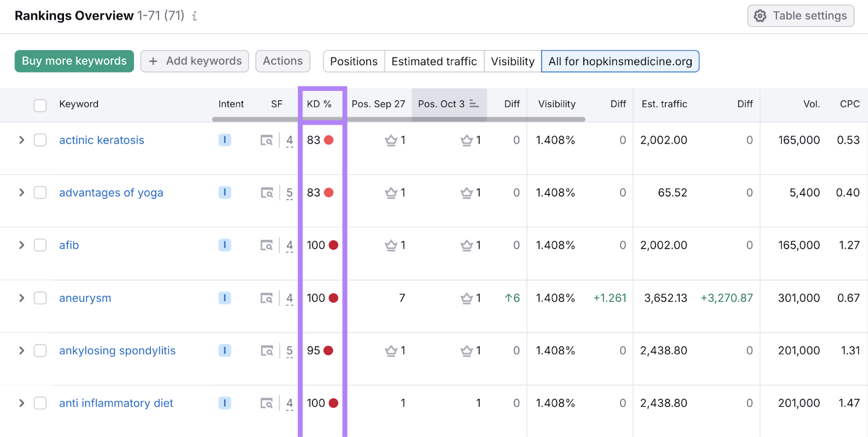868x437 pixels.
Task: Click red KD dot for actinic keratosis
Action: tap(329, 140)
